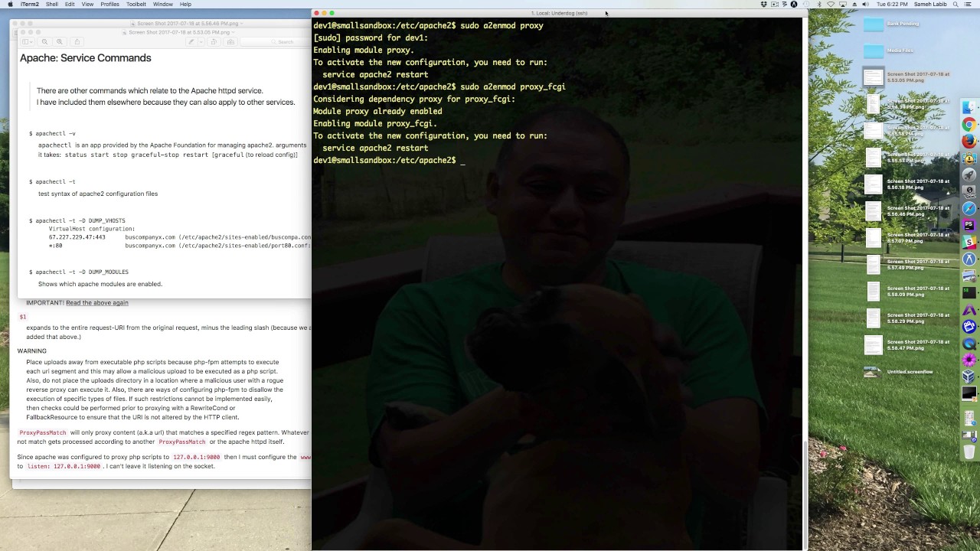Click the volume icon in the menu bar
Screen dimensions: 980x551
(866, 4)
